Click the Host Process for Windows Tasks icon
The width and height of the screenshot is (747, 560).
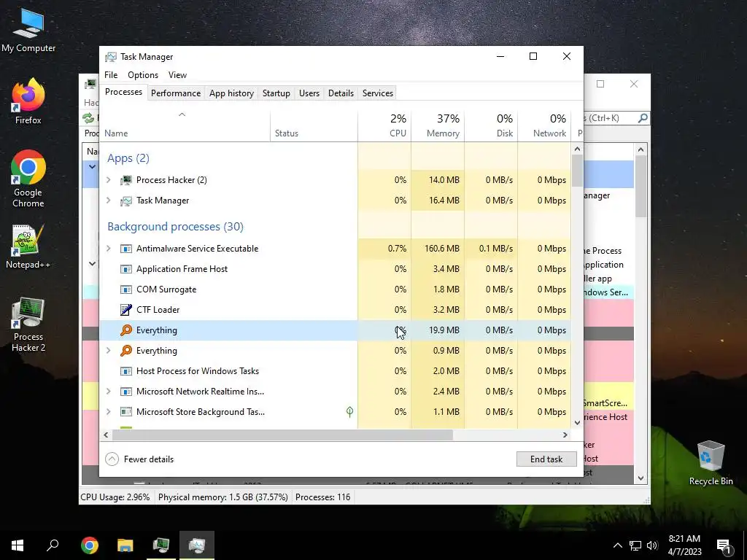(x=126, y=371)
